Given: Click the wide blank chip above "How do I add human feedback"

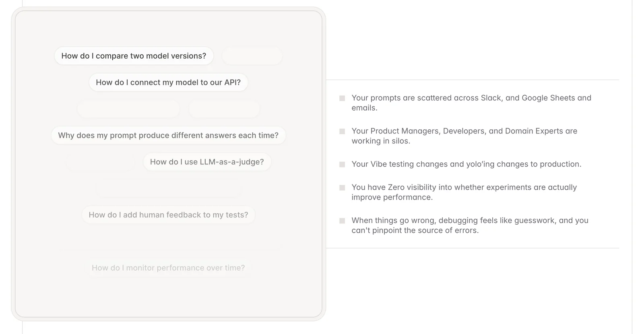Looking at the screenshot, I should tap(168, 189).
